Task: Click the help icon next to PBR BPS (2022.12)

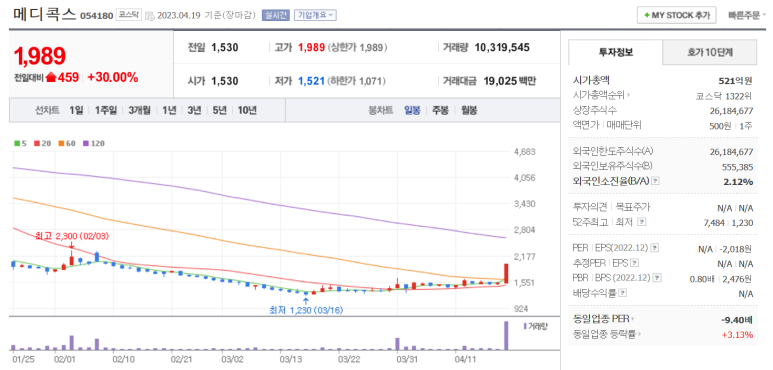Action: (657, 279)
